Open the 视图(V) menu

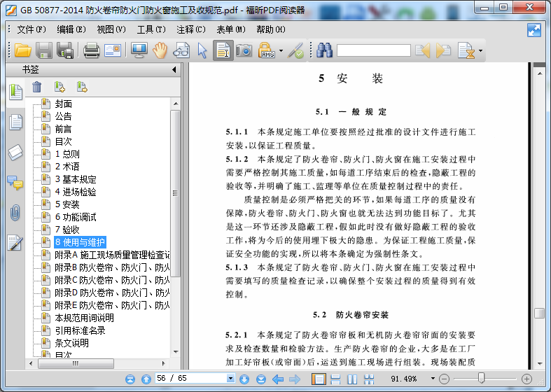click(111, 29)
